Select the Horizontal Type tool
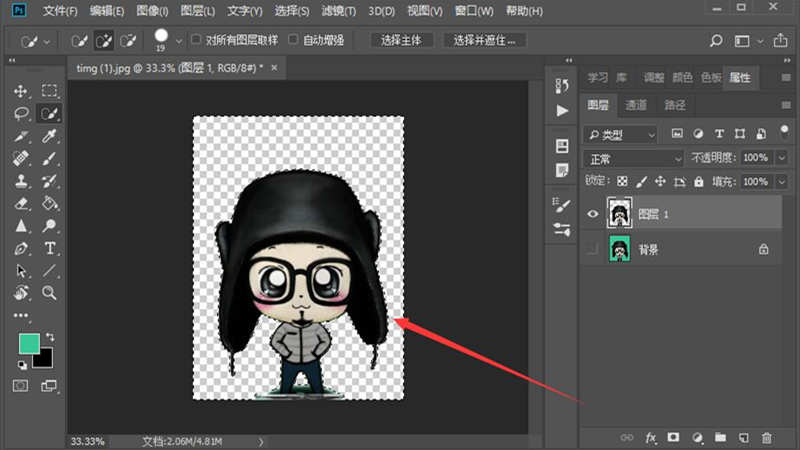The image size is (800, 450). pyautogui.click(x=49, y=248)
